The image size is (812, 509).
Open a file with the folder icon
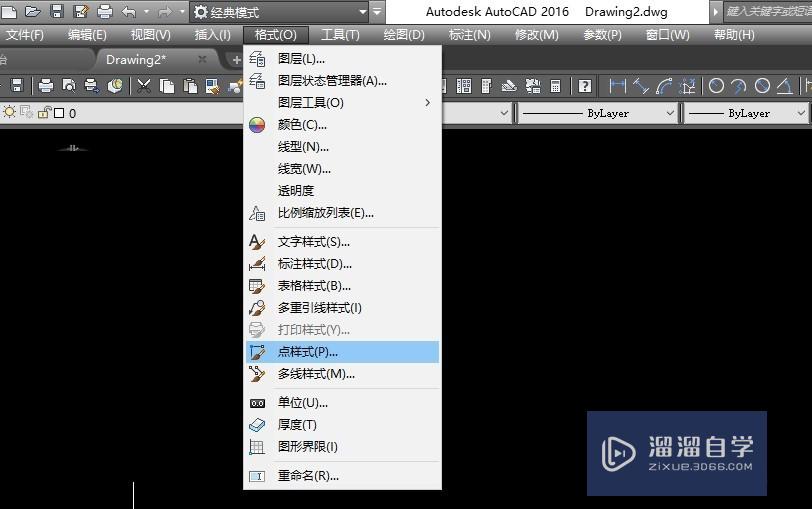pyautogui.click(x=33, y=11)
